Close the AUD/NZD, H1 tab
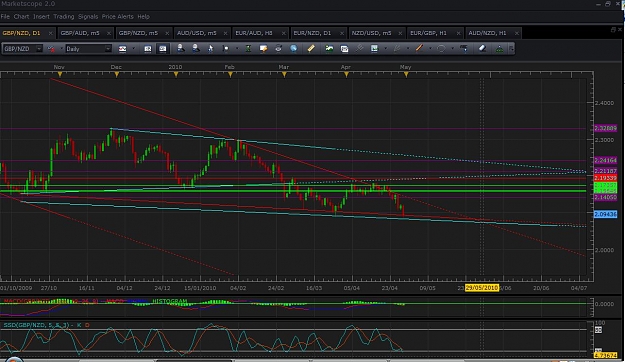The height and width of the screenshot is (362, 625). tap(516, 33)
